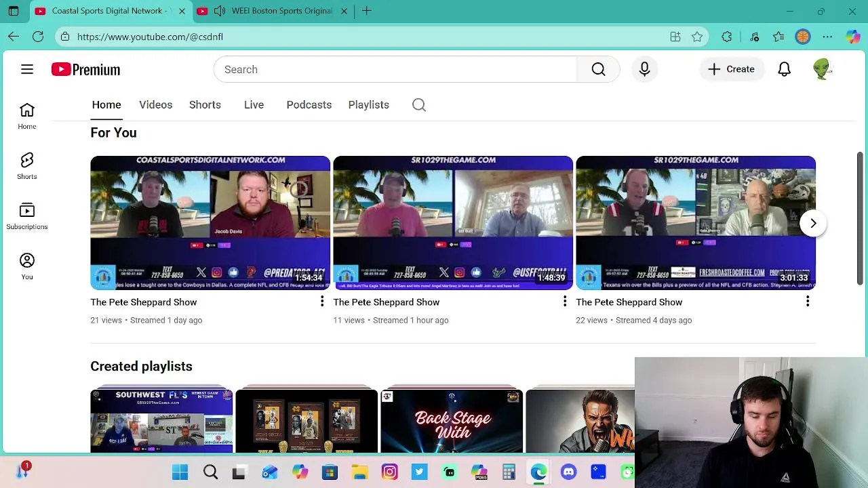Go back with the browser back arrow

pyautogui.click(x=14, y=37)
